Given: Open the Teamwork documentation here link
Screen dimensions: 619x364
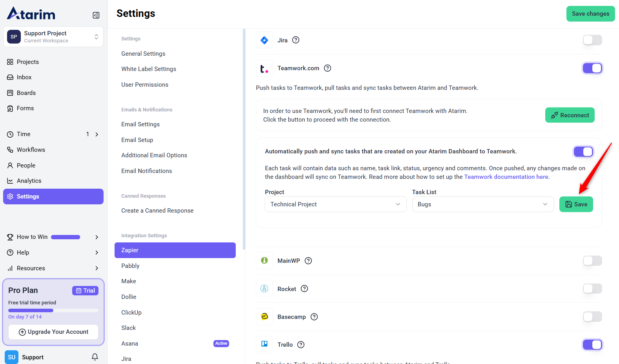Looking at the screenshot, I should pos(506,177).
